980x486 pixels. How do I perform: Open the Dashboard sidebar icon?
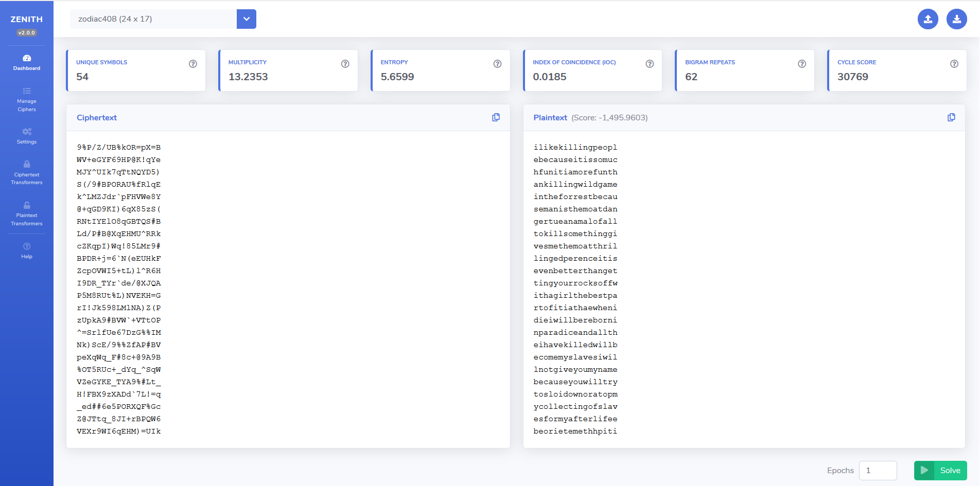(x=27, y=58)
